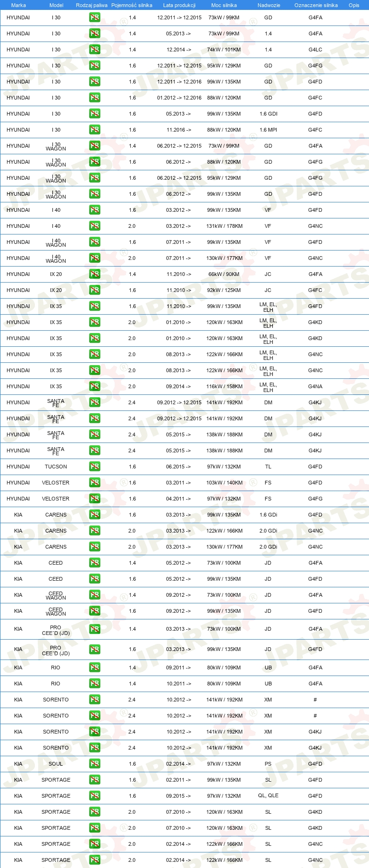
Task: Click fuel icon in IX 35 G4NA row
Action: pos(94,386)
